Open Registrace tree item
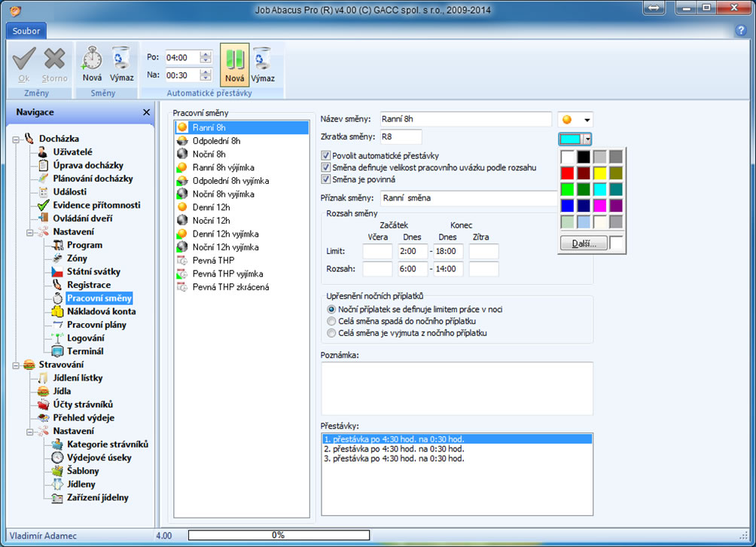 [89, 285]
